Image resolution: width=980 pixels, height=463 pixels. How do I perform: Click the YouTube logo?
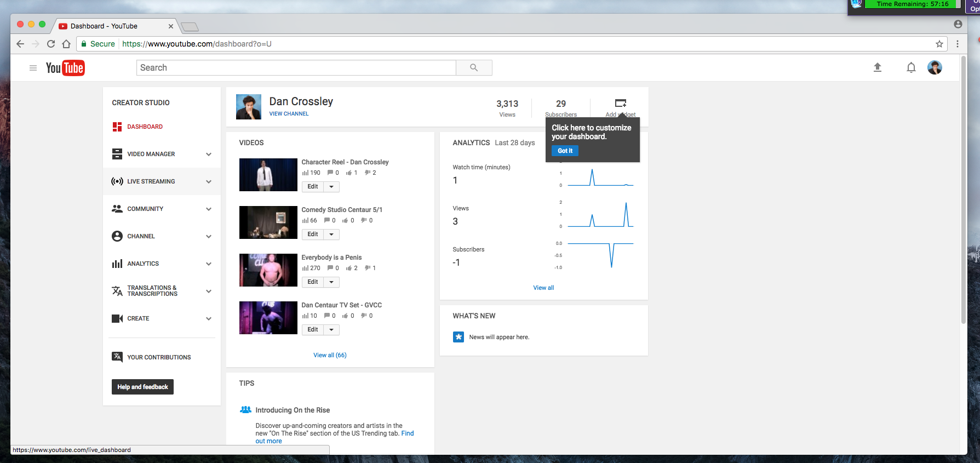[x=65, y=68]
